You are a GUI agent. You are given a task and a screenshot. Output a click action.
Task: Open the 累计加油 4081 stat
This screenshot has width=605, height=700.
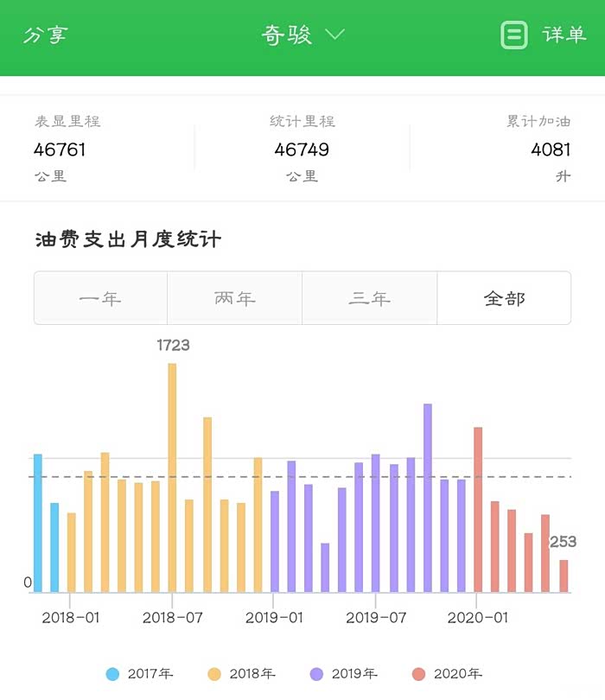[550, 149]
